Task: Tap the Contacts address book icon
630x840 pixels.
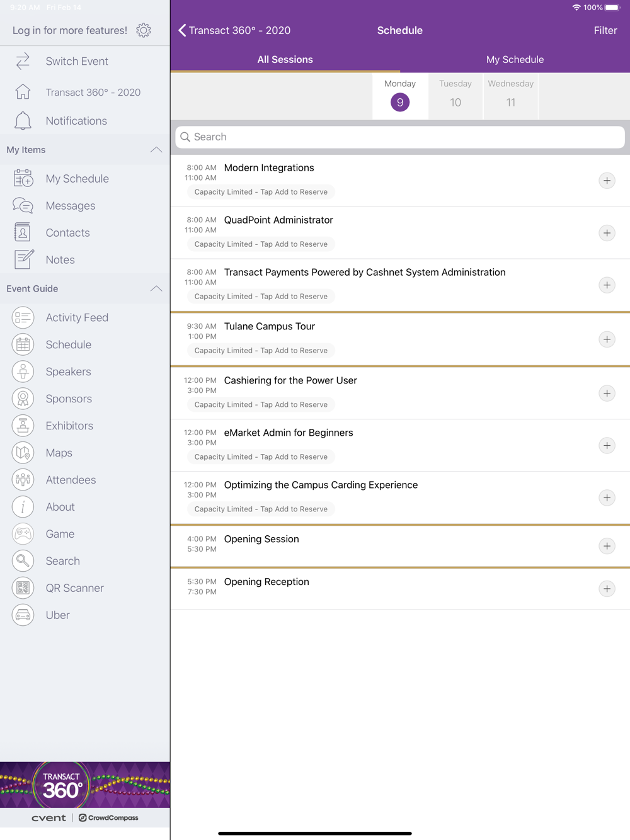Action: click(x=22, y=233)
